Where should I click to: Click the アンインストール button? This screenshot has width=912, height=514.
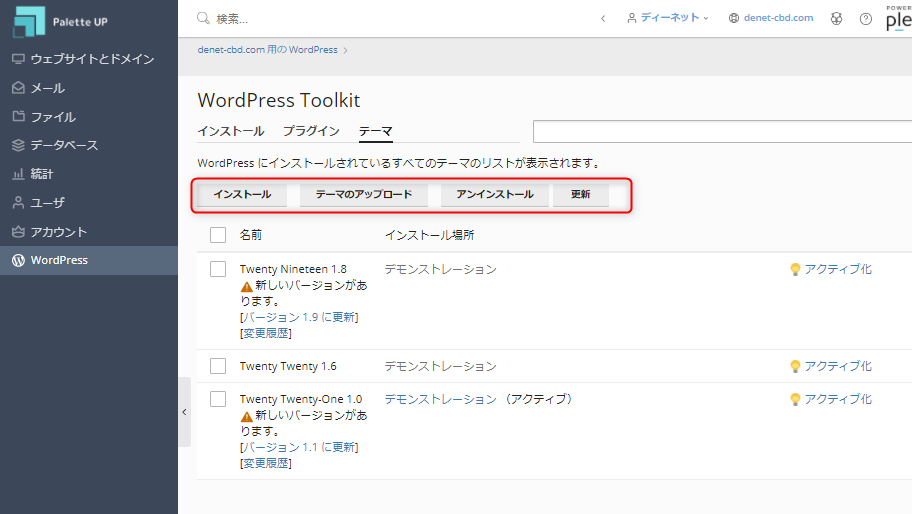coord(495,195)
